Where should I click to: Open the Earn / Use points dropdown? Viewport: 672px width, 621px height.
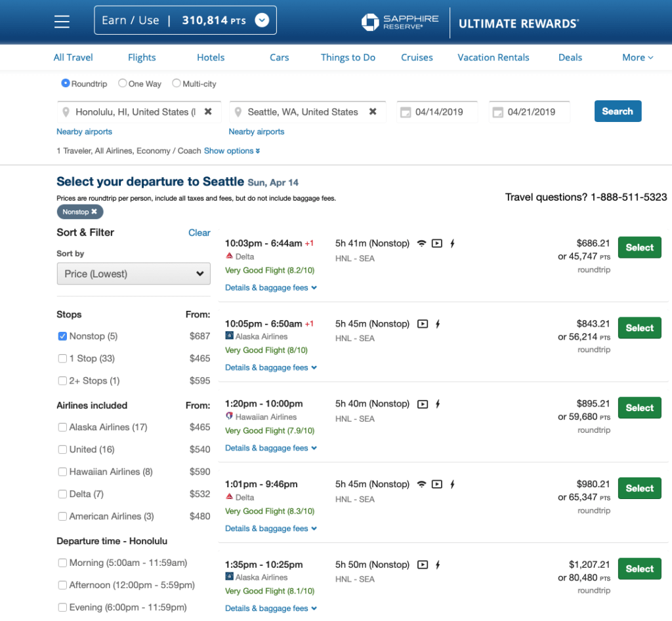click(x=185, y=20)
